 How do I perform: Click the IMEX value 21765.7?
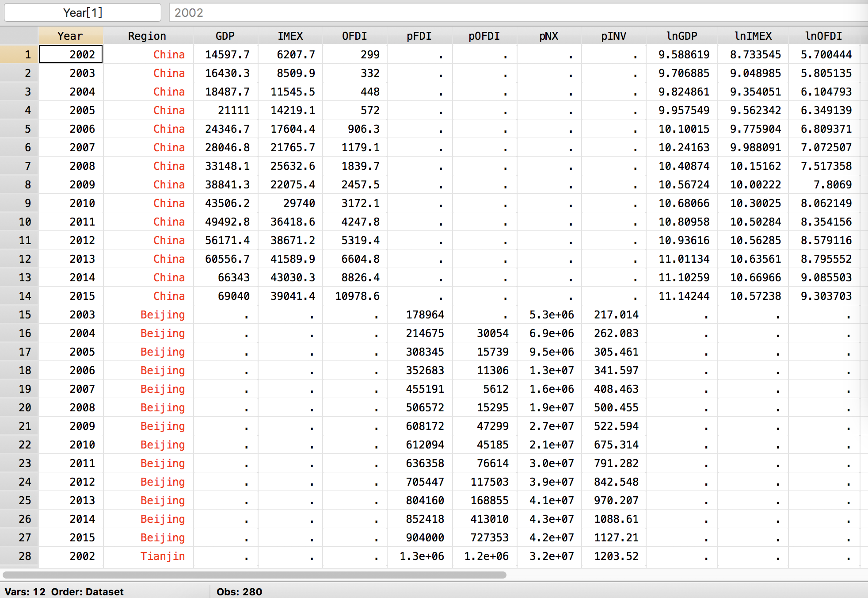pos(293,147)
